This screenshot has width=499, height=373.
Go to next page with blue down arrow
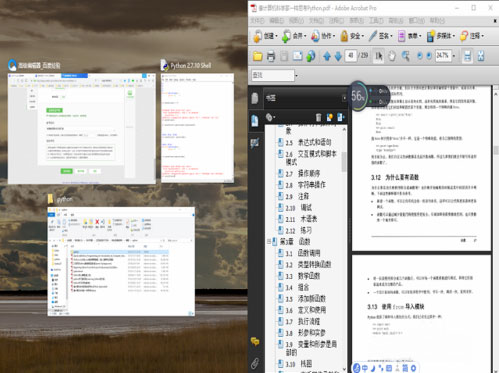[338, 56]
